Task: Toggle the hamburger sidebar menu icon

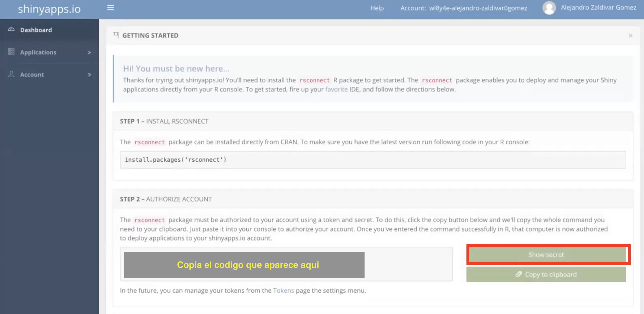Action: (110, 8)
